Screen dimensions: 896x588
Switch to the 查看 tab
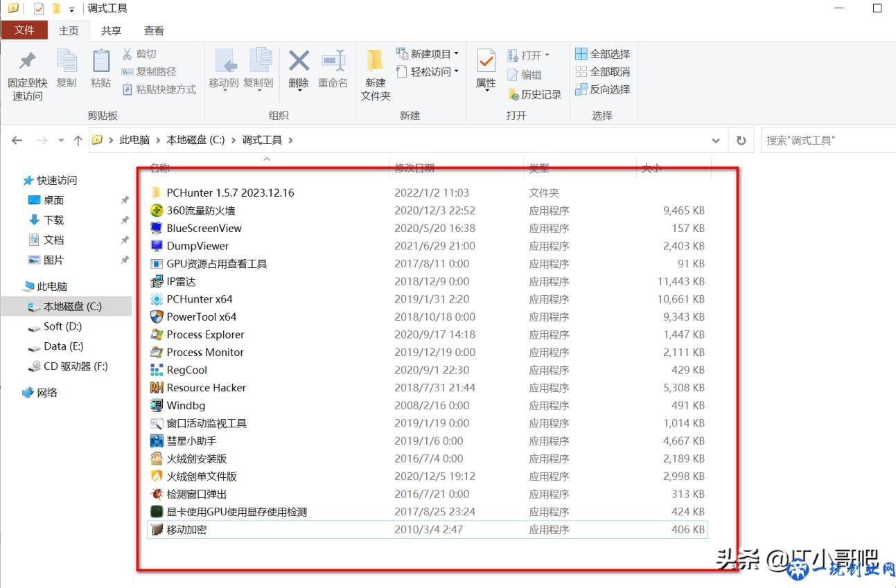point(154,30)
